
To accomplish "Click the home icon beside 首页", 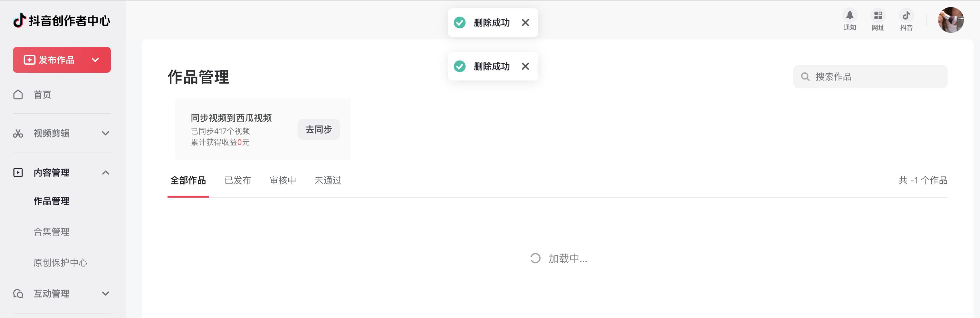I will point(18,95).
